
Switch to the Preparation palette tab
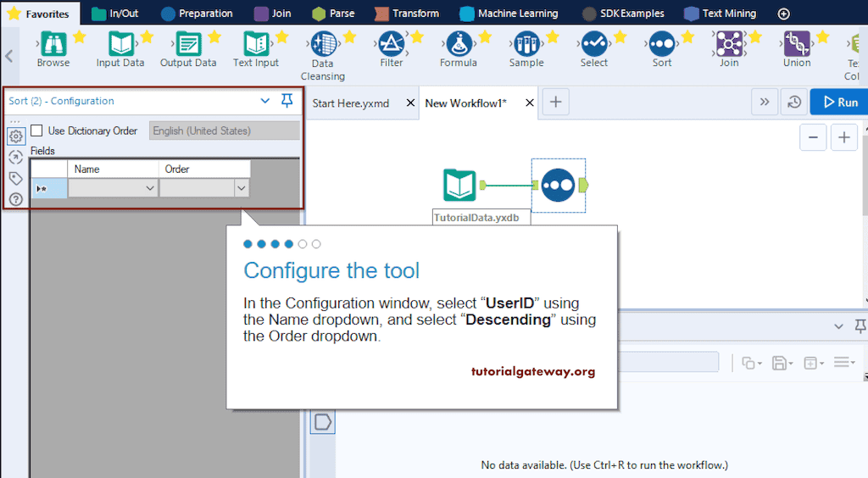pos(197,14)
